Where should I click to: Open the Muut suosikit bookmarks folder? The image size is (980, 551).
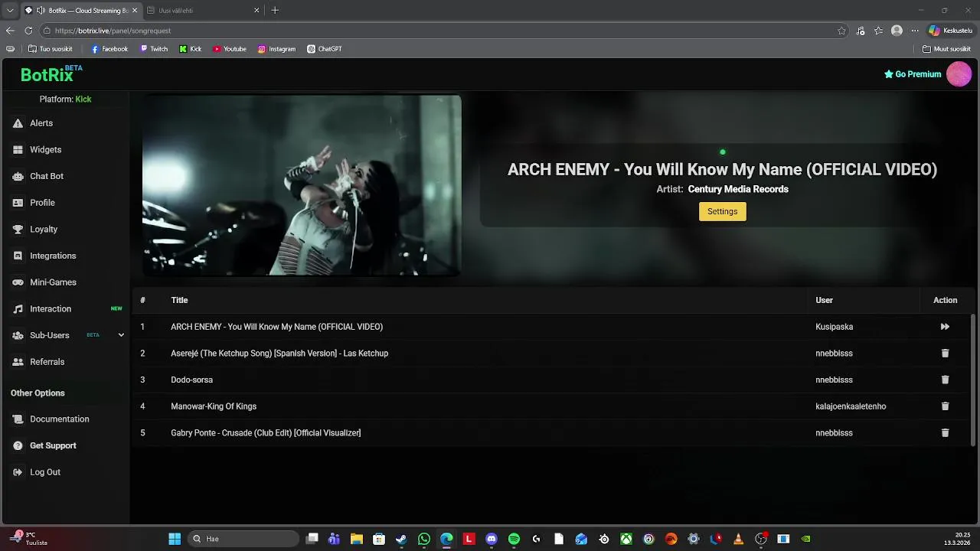946,49
